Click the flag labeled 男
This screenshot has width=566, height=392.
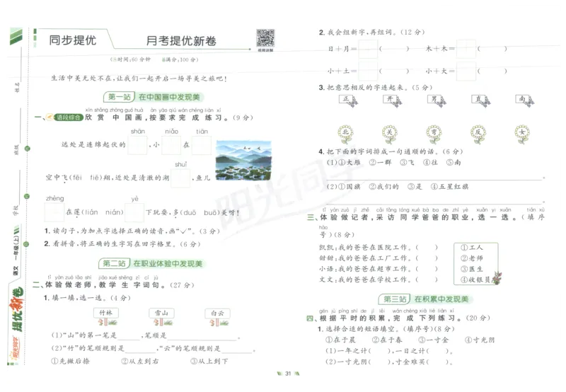click(437, 100)
